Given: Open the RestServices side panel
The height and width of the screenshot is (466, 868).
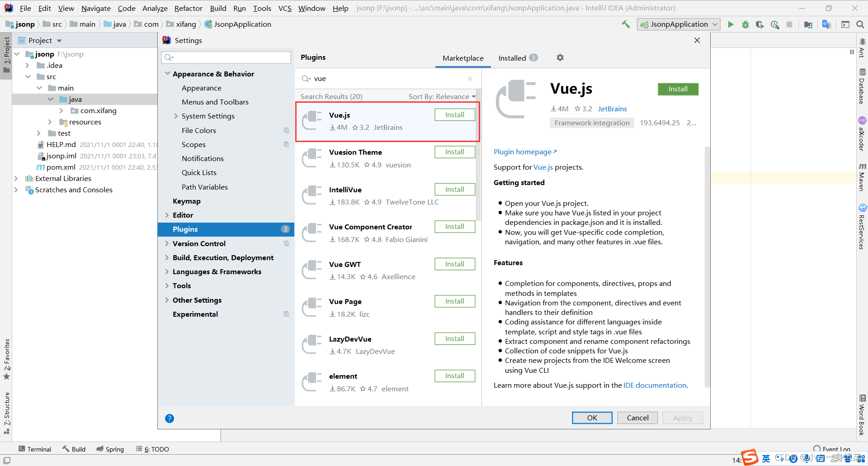Looking at the screenshot, I should pos(862,227).
